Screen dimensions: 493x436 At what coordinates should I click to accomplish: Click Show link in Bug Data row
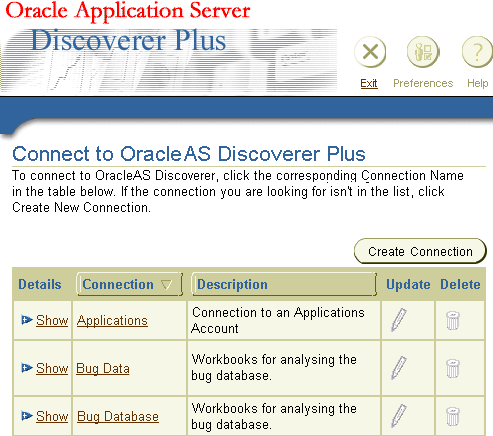[x=52, y=368]
